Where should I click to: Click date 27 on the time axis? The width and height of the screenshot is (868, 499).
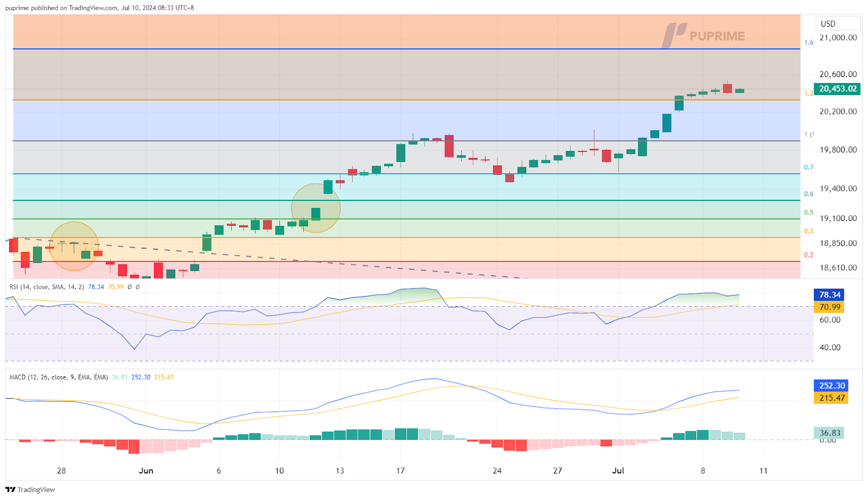tap(558, 471)
